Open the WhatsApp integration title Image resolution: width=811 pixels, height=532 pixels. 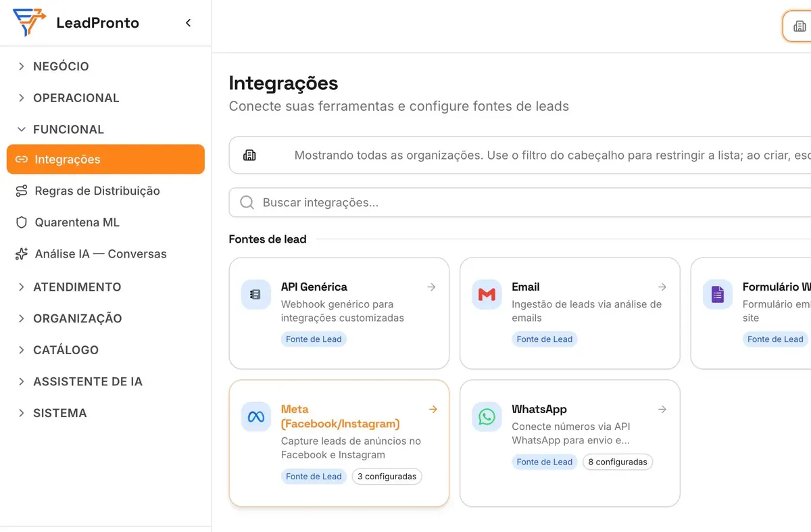point(539,410)
